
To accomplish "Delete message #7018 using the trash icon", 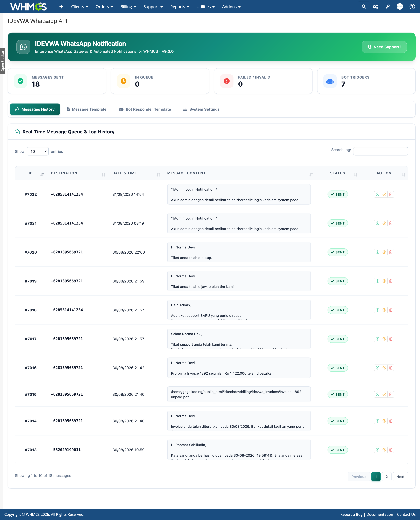I will pyautogui.click(x=391, y=310).
